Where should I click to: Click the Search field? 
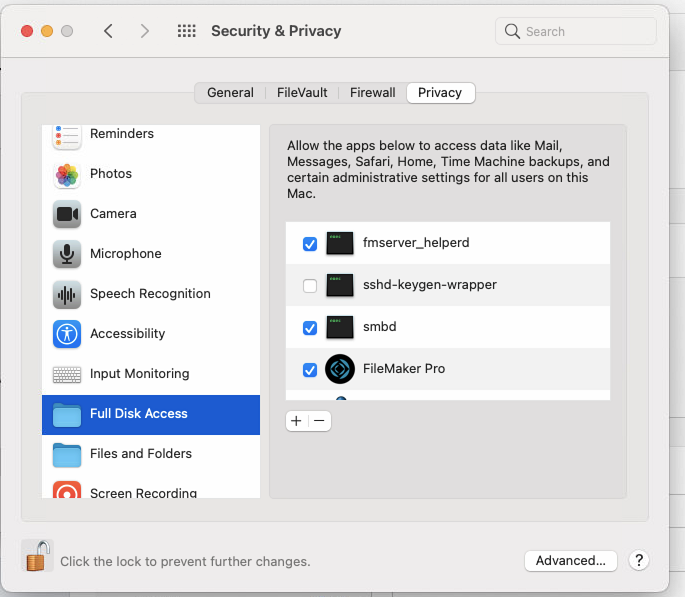(576, 31)
